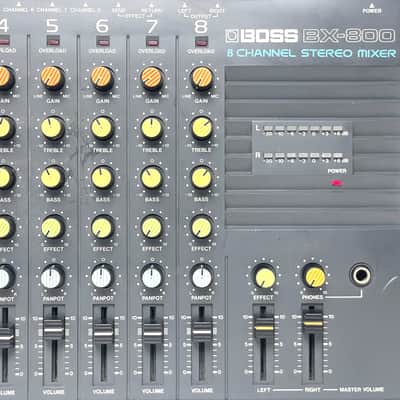Tweak the channel 6 BASS knob
Viewport: 400px width, 400px height.
102,178
